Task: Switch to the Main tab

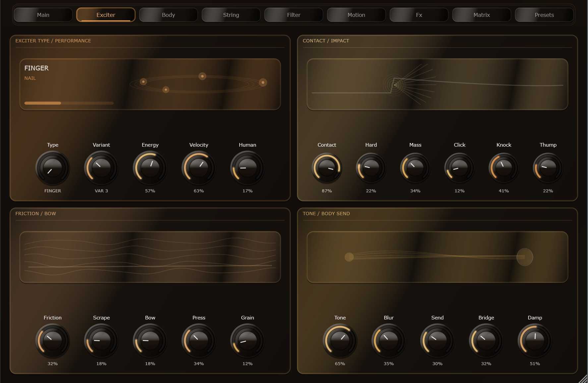Action: [43, 15]
